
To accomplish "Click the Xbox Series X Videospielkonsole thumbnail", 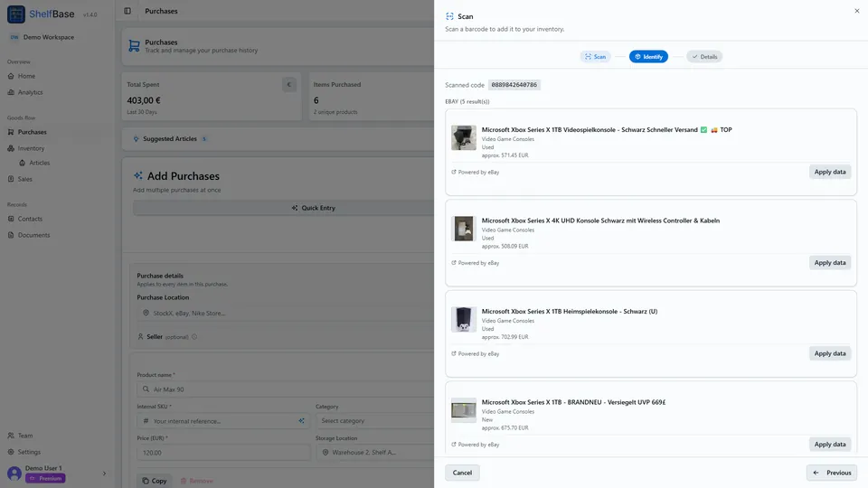I will 464,137.
